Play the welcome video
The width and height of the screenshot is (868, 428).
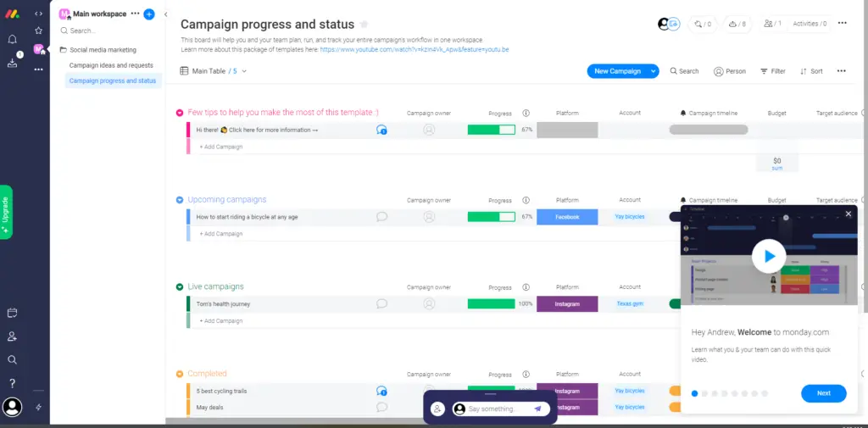pyautogui.click(x=769, y=256)
